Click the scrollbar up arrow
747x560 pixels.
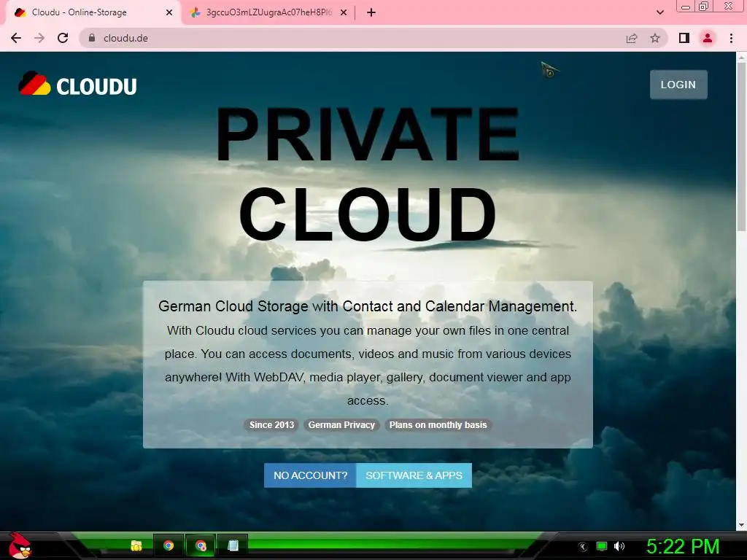pos(742,58)
